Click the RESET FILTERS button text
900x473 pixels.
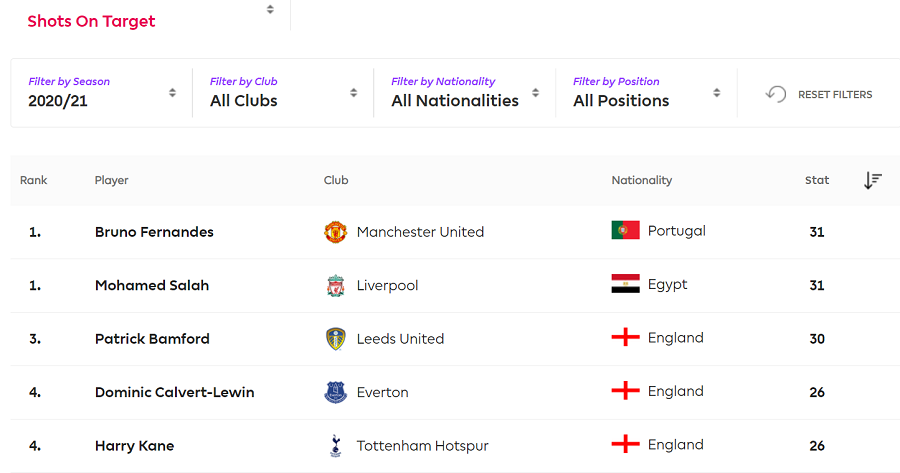835,95
